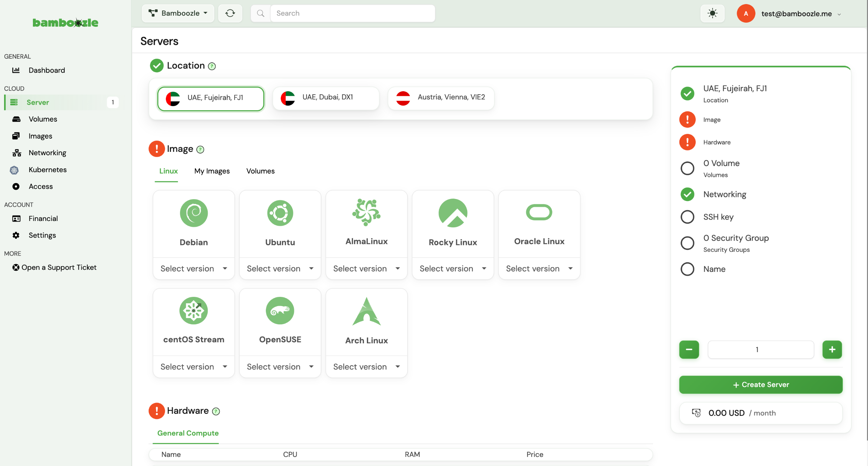Switch to the Volumes image tab
This screenshot has width=868, height=466.
click(260, 171)
